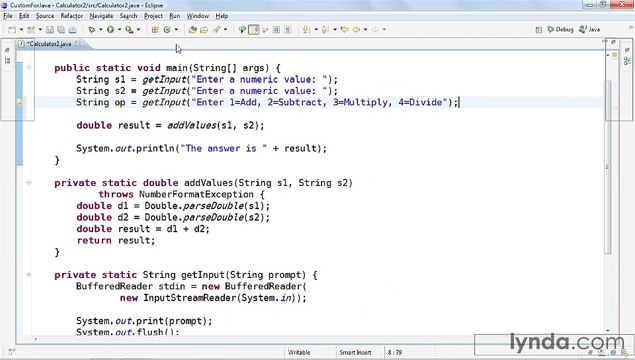Click the New file toolbar icon
This screenshot has height=360, width=635.
tap(12, 30)
